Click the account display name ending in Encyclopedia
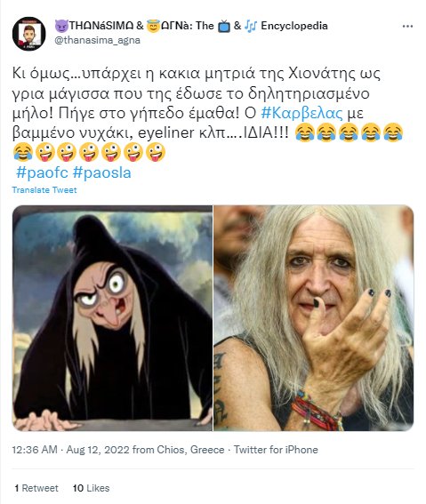The height and width of the screenshot is (504, 426). [191, 26]
